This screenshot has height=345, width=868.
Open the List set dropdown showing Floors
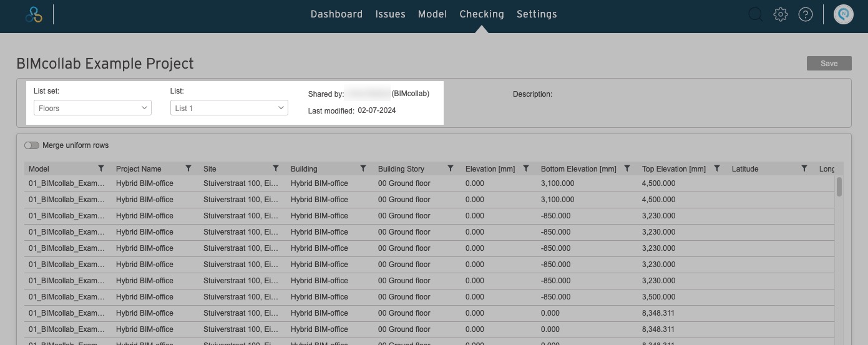pos(92,108)
